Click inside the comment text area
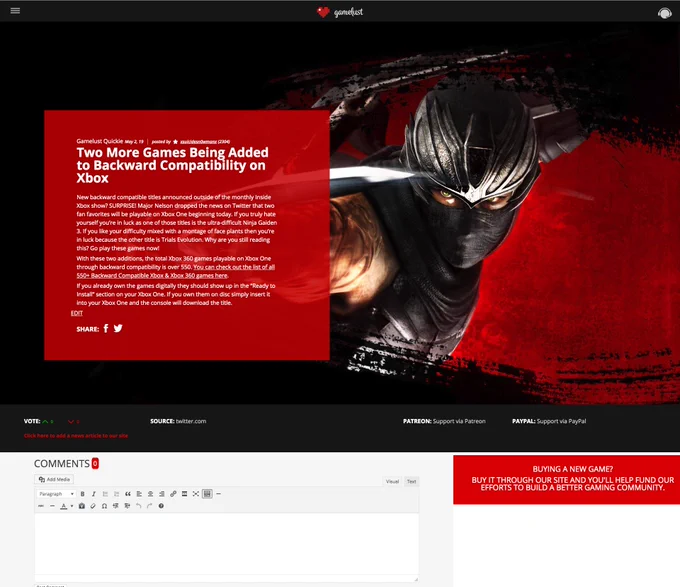The width and height of the screenshot is (680, 587). (226, 544)
